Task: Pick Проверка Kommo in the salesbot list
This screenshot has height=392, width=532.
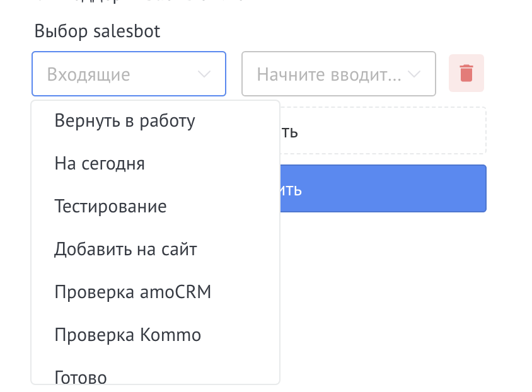Action: [x=128, y=335]
